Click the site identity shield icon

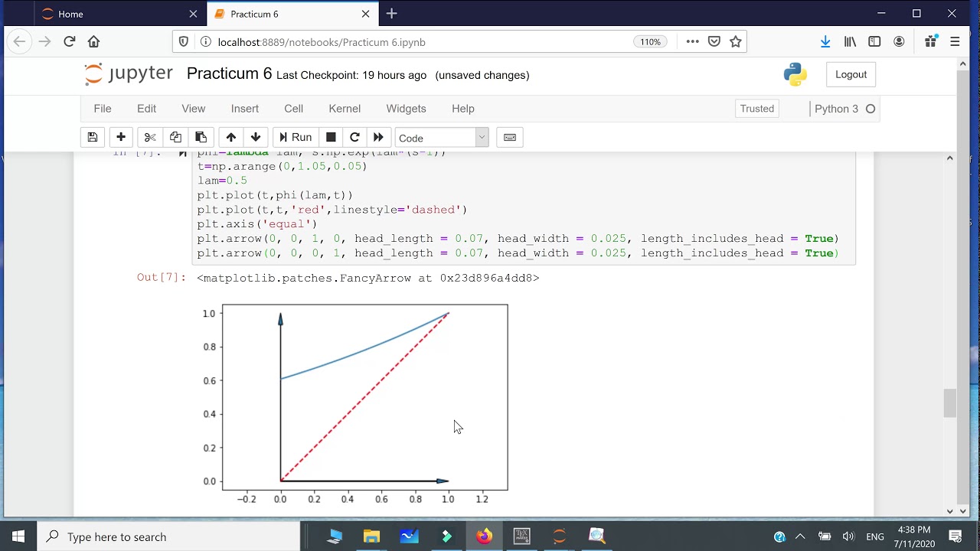(x=183, y=42)
